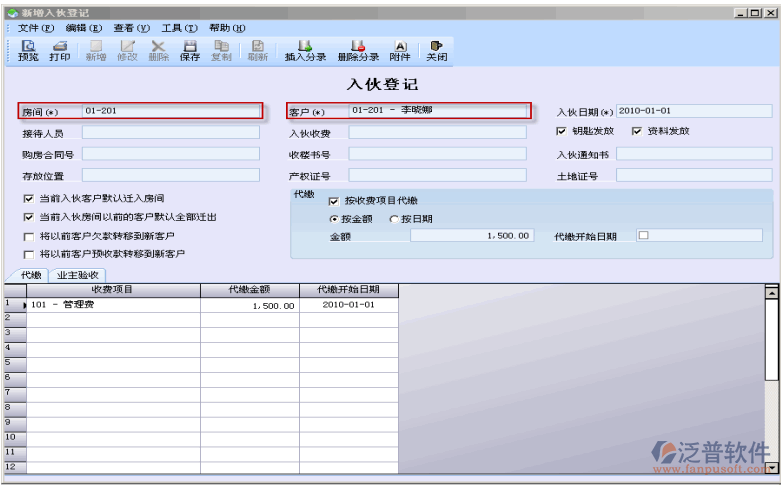The width and height of the screenshot is (781, 485).
Task: Toggle the 资料发放 checkbox
Action: 636,131
